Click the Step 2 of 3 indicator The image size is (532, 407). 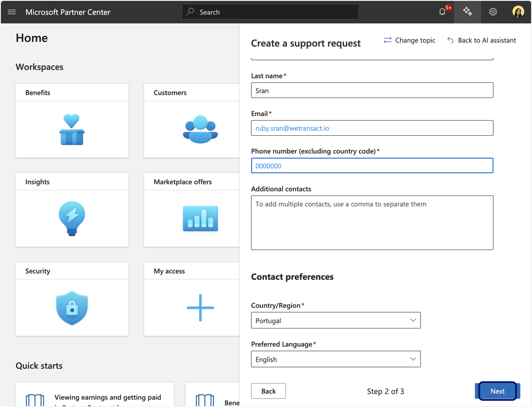386,391
